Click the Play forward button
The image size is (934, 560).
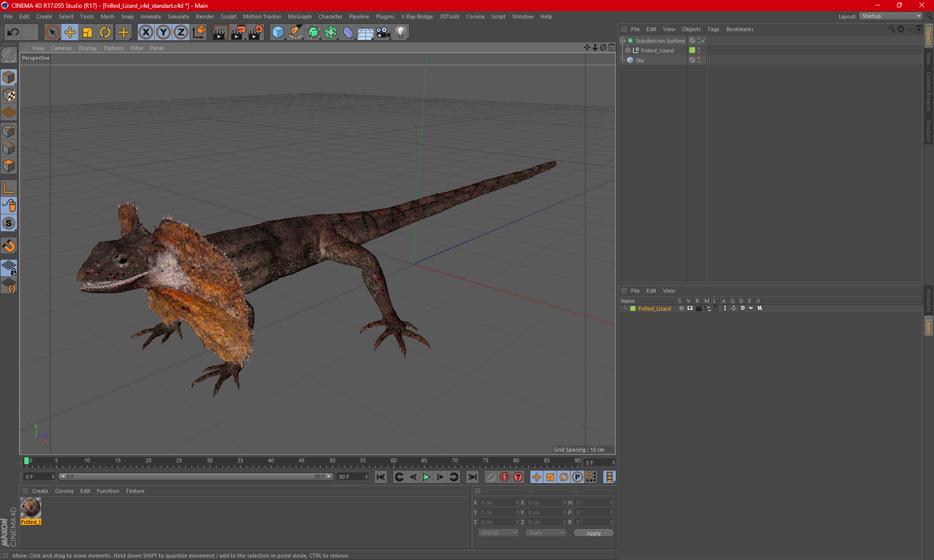pos(426,477)
